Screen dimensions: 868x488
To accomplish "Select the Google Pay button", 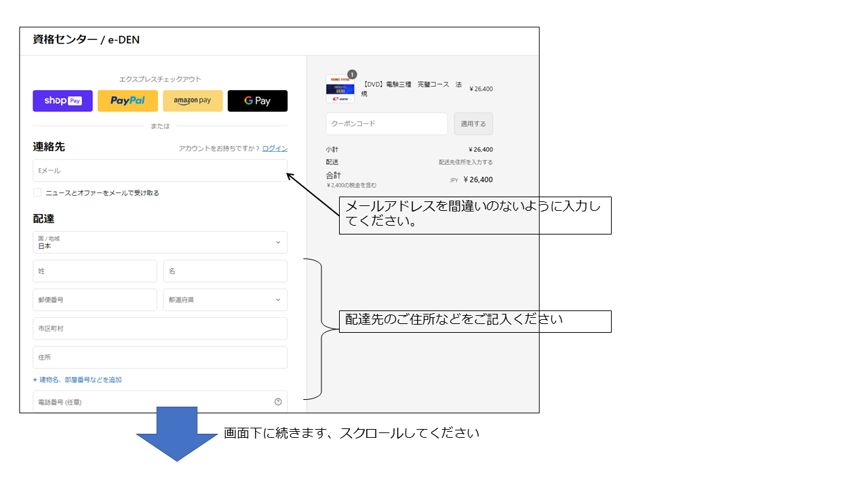I will tap(258, 101).
